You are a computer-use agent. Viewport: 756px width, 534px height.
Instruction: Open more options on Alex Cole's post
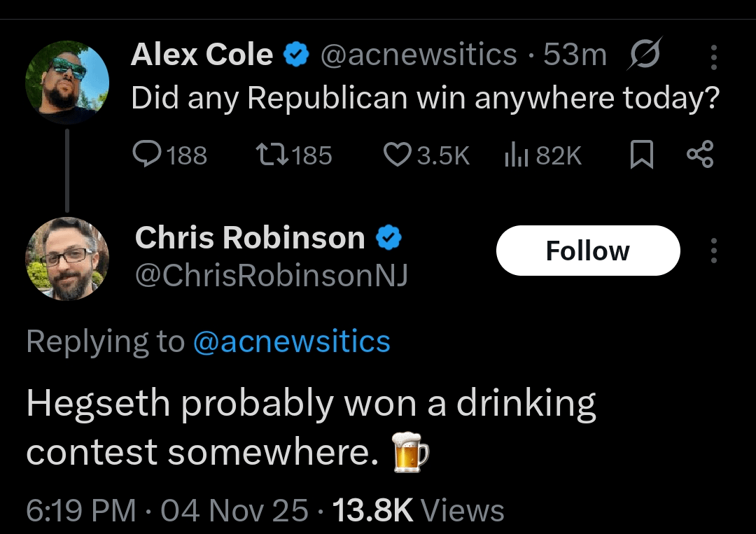pos(713,57)
